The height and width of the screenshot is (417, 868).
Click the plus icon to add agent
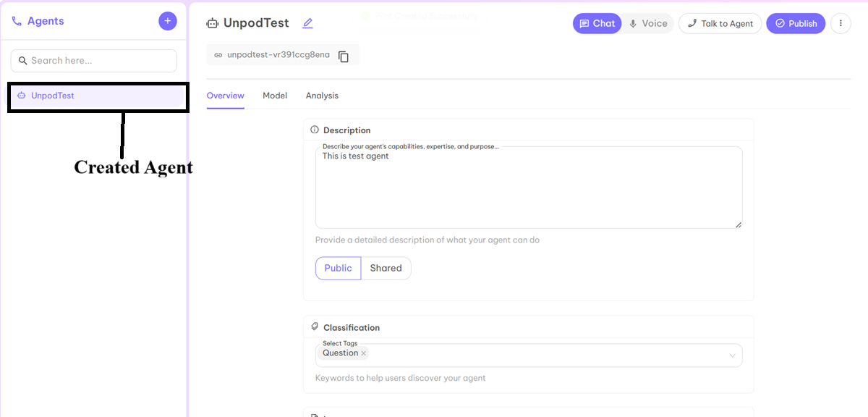point(168,21)
